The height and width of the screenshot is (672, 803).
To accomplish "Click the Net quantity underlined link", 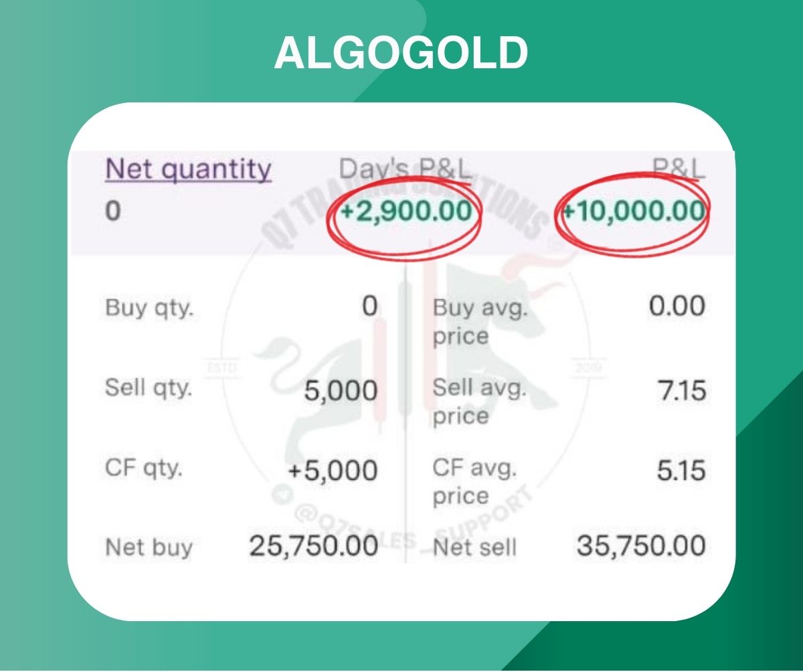I will (188, 170).
